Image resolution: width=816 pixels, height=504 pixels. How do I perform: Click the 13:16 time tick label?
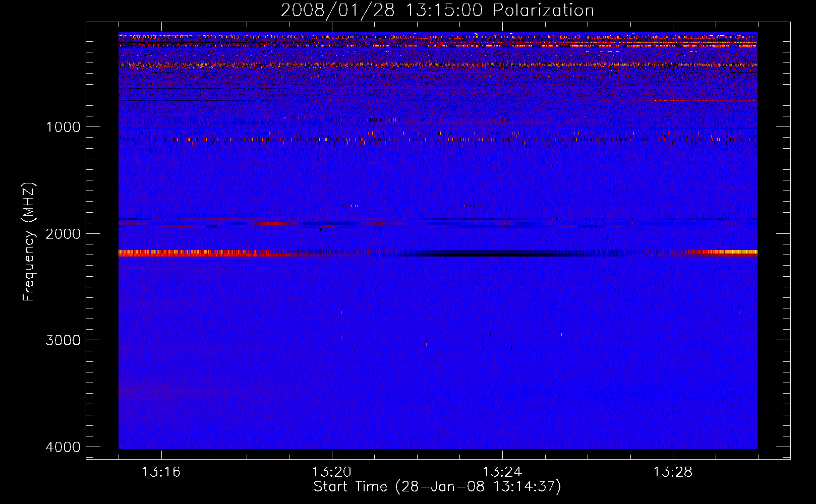tap(161, 472)
